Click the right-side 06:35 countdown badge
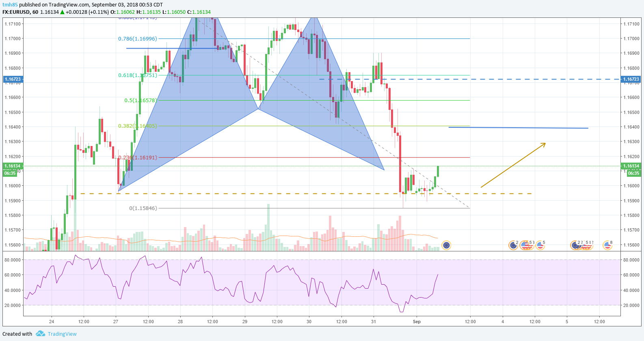This screenshot has height=341, width=644. click(634, 173)
